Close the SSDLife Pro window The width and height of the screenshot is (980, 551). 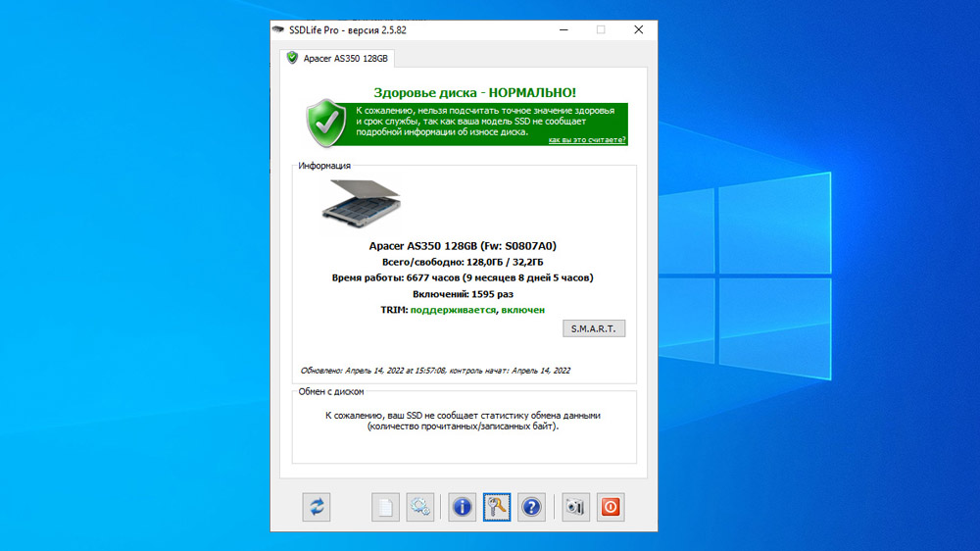tap(639, 29)
